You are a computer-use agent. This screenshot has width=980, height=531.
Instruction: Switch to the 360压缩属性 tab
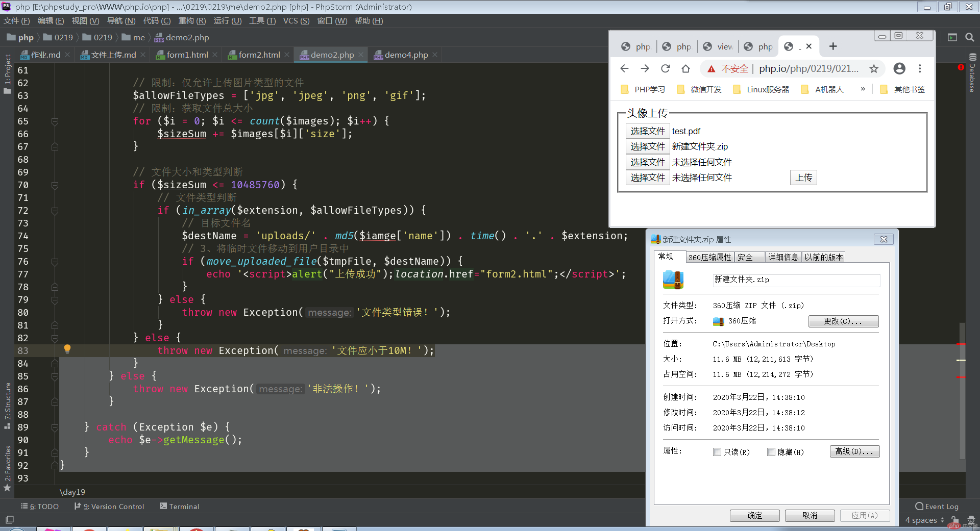click(x=709, y=257)
